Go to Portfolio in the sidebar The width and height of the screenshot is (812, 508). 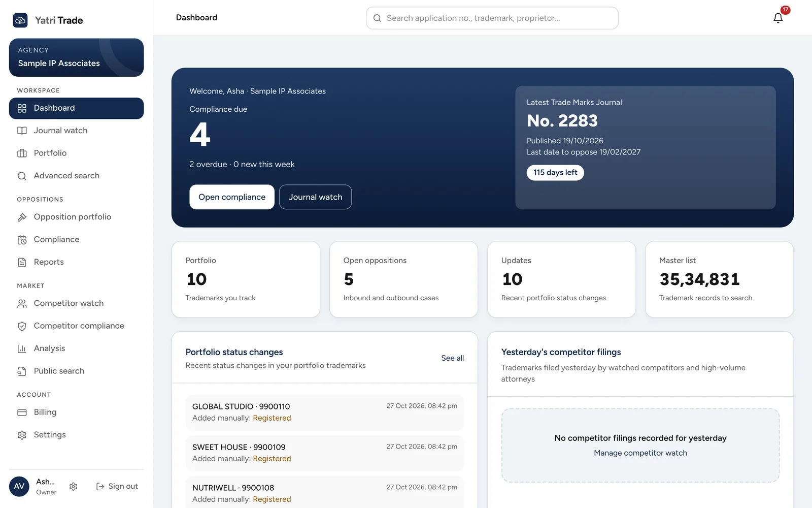(76, 153)
